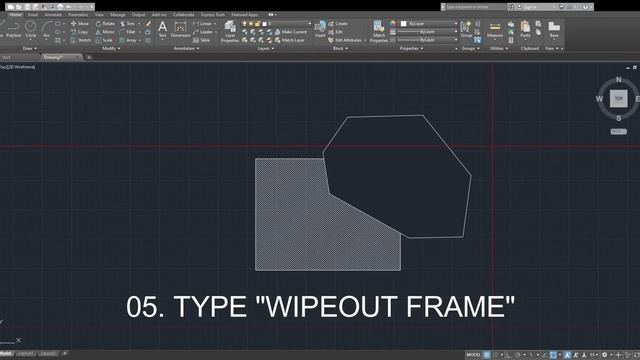Select the Arc tool
This screenshot has width=640, height=360.
pyautogui.click(x=47, y=29)
